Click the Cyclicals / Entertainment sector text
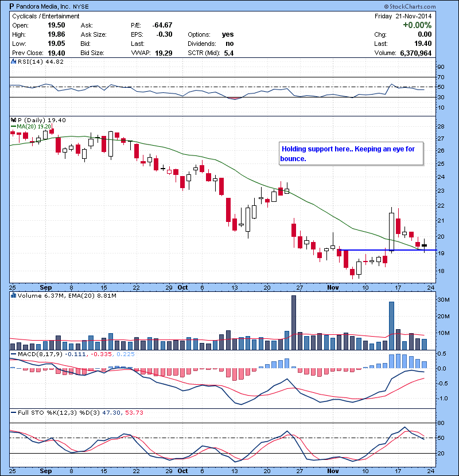This screenshot has width=459, height=476. (45, 16)
